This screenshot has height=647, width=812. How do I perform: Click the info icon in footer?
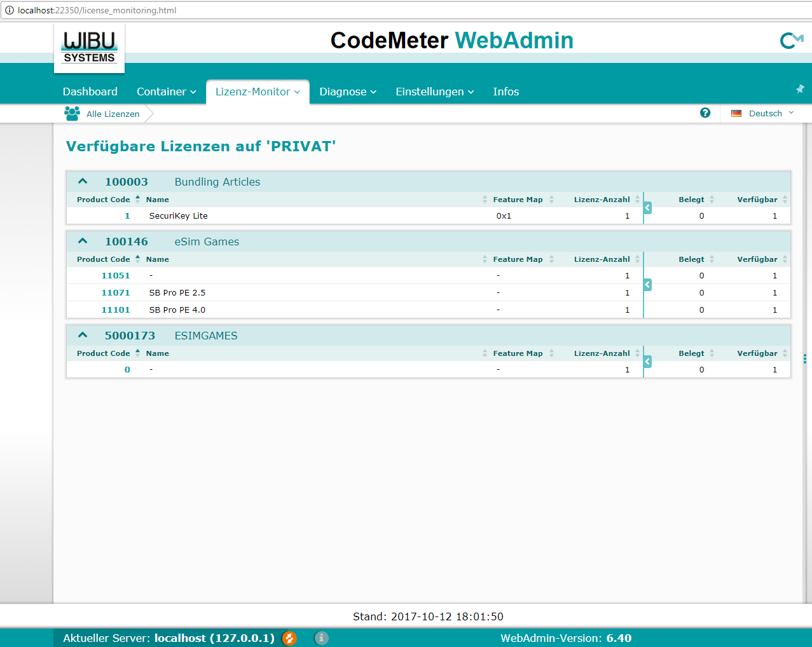322,638
